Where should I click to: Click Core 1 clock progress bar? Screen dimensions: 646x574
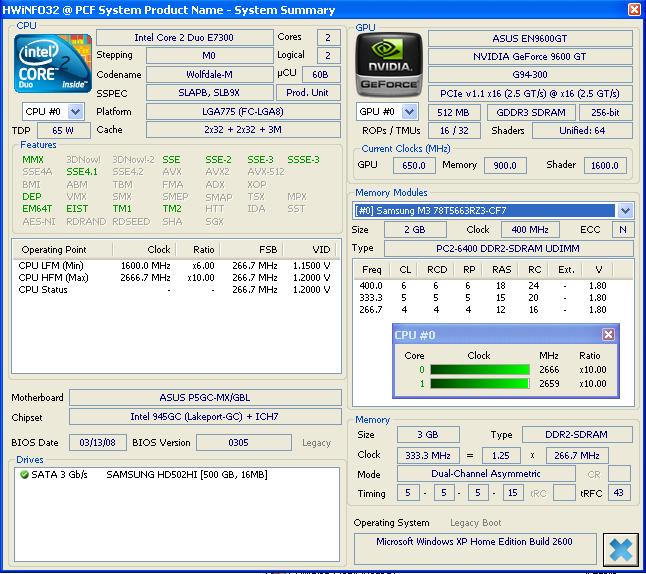pyautogui.click(x=480, y=384)
